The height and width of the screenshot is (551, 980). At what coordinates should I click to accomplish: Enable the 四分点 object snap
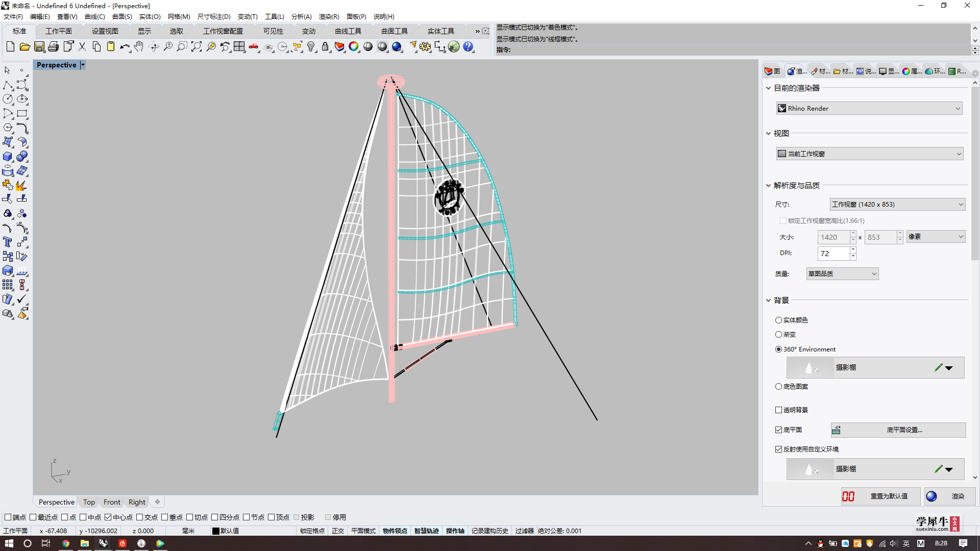(215, 517)
